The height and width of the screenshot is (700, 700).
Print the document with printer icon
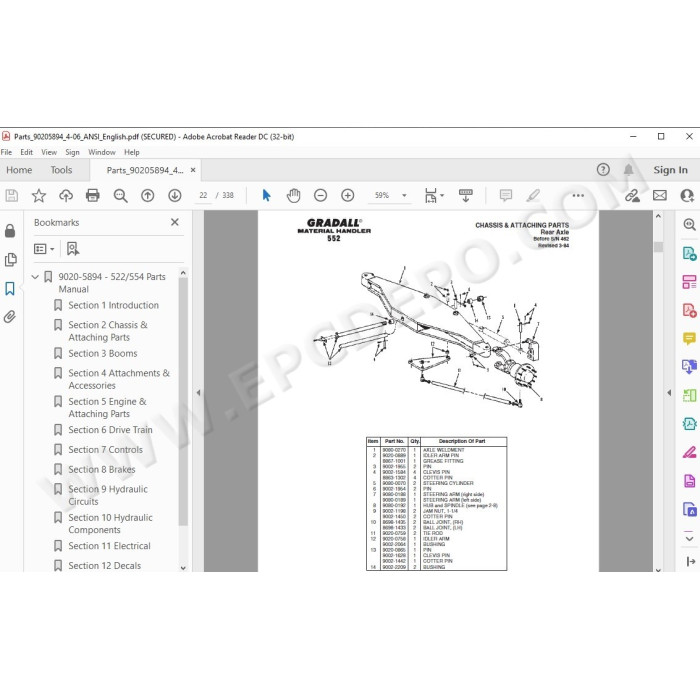pos(93,196)
